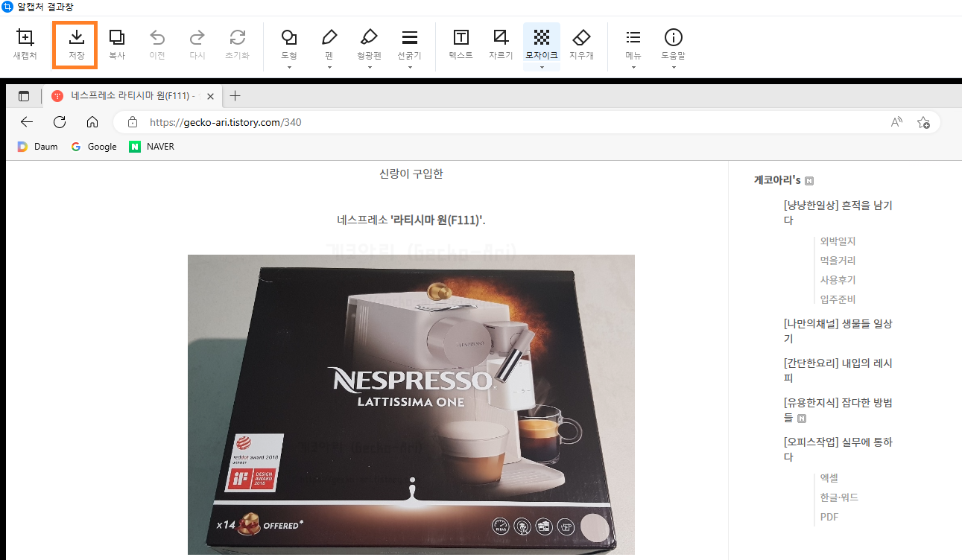Expand the 펜 dropdown arrow

pos(329,68)
